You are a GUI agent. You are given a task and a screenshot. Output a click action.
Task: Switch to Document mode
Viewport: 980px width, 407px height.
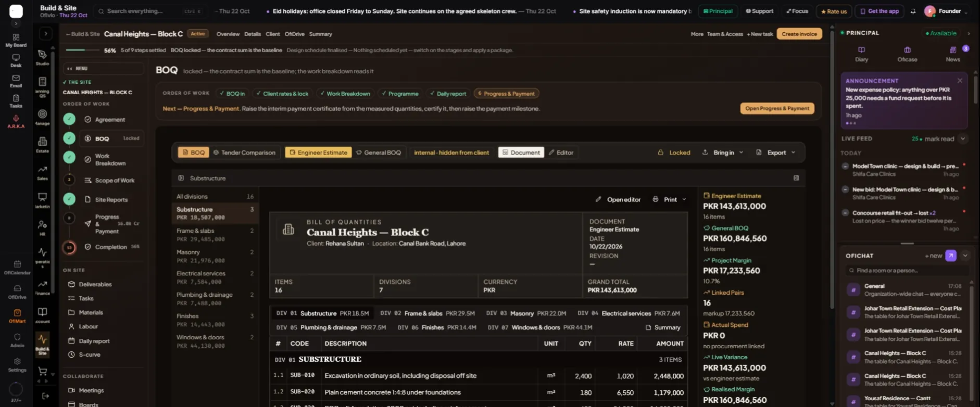(x=521, y=152)
